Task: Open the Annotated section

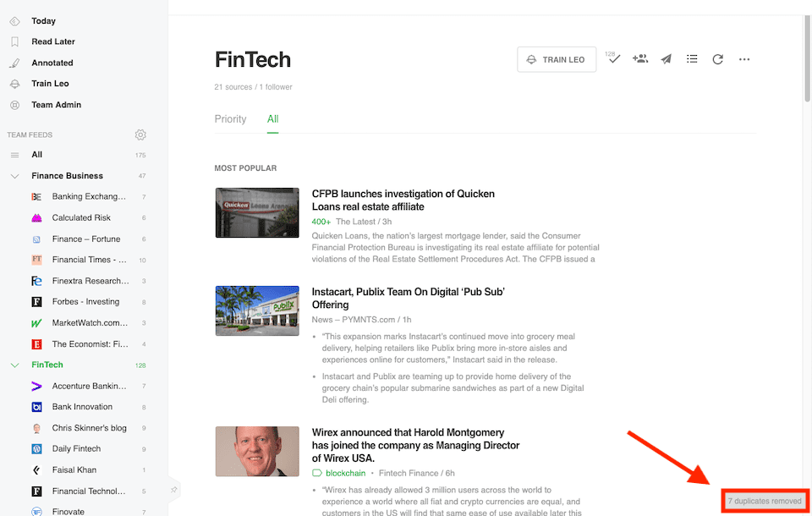Action: (x=52, y=63)
